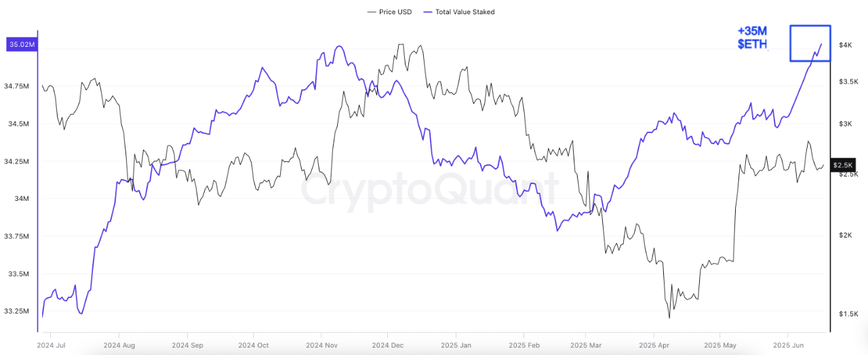Screen dimensions: 868x355
Task: Select the 2025 Jun date label
Action: click(x=787, y=345)
